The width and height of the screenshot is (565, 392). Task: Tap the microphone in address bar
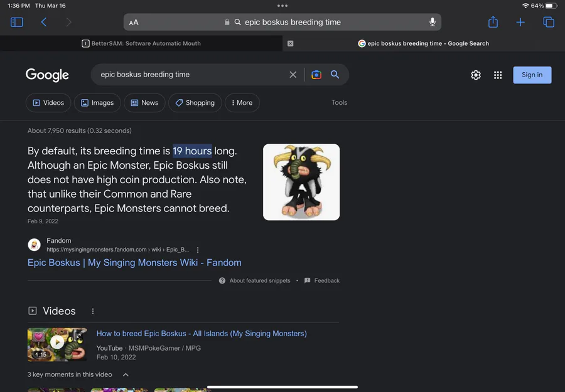[433, 23]
